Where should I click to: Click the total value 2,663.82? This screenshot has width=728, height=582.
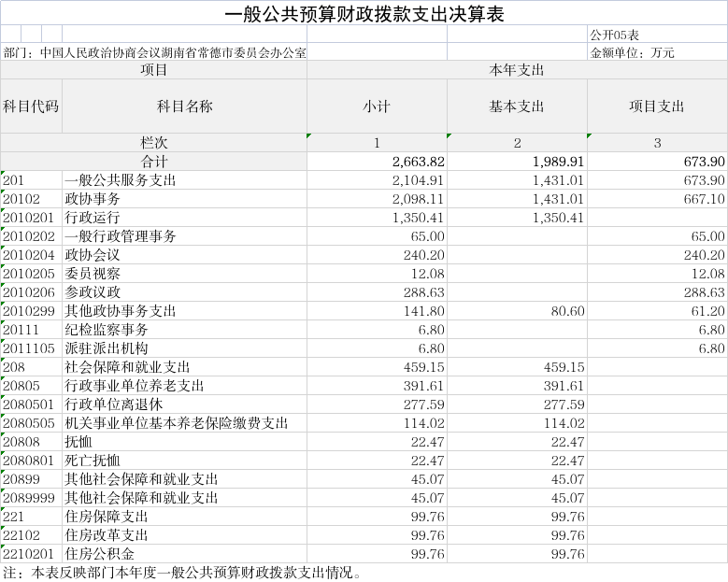pyautogui.click(x=377, y=162)
